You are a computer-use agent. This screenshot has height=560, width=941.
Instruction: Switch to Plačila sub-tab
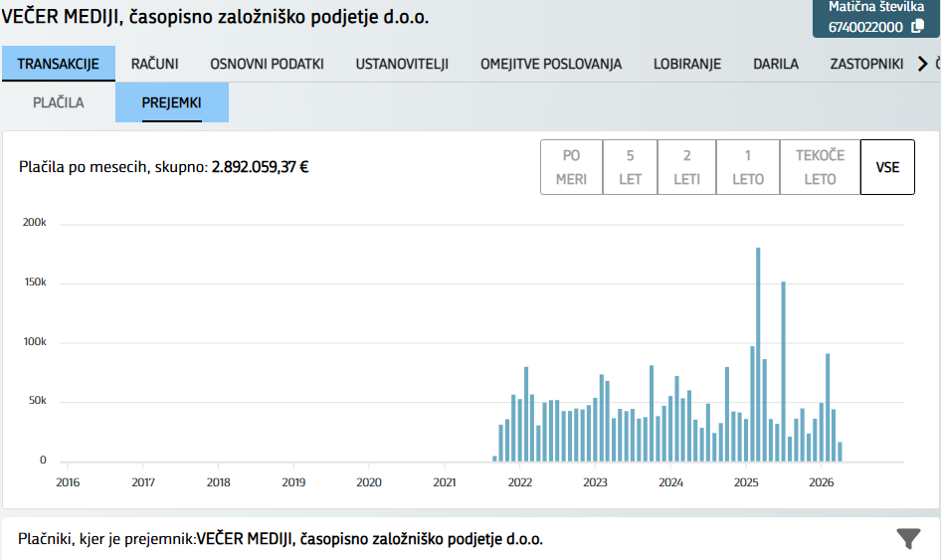tap(58, 102)
